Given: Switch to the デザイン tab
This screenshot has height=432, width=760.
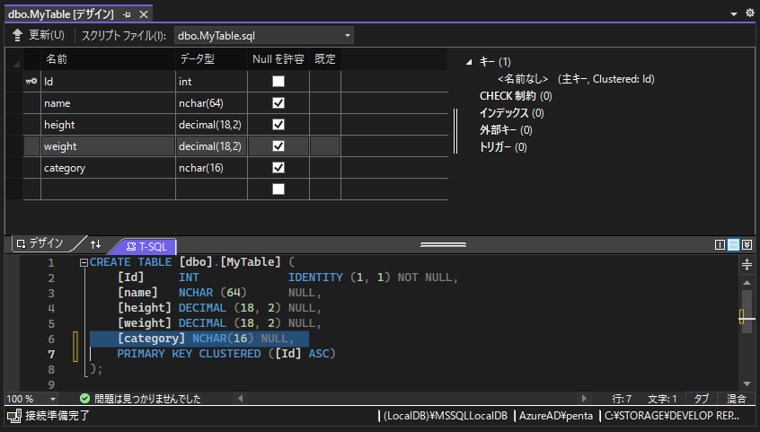Looking at the screenshot, I should coord(41,243).
